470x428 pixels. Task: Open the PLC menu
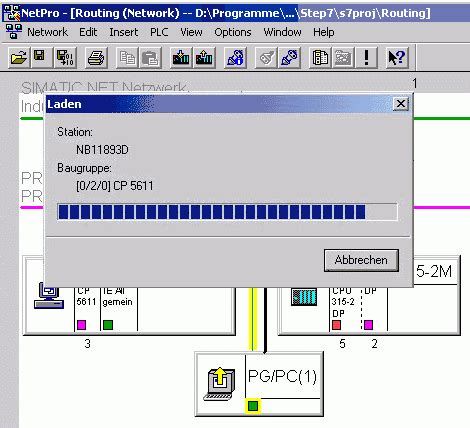point(159,32)
